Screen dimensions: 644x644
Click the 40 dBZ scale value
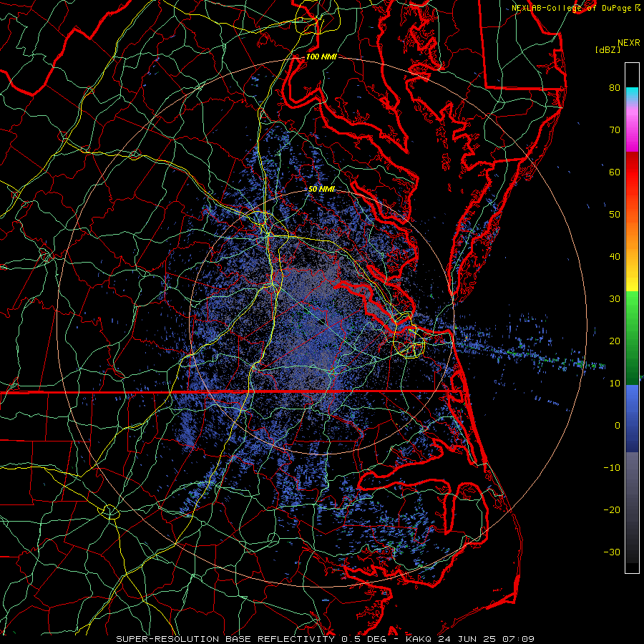[x=615, y=257]
